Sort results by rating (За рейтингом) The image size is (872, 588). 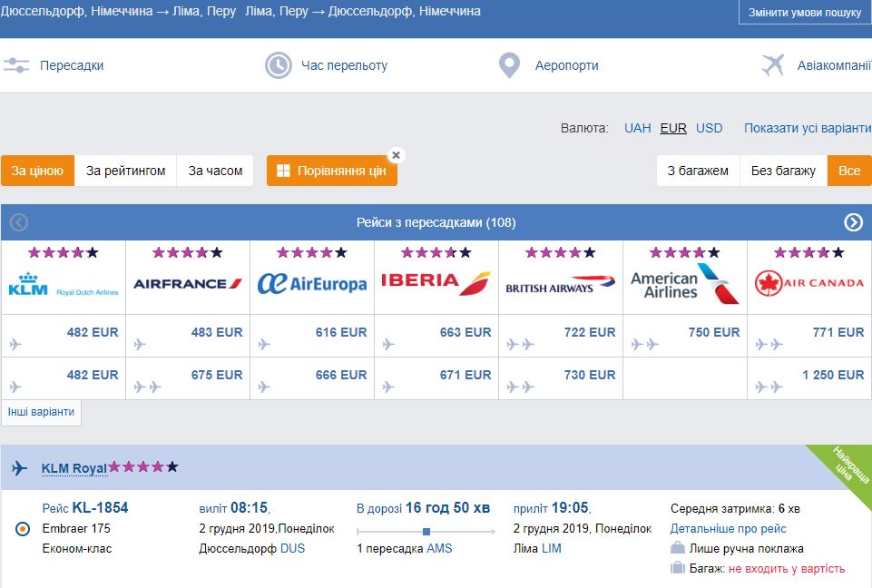pyautogui.click(x=125, y=171)
